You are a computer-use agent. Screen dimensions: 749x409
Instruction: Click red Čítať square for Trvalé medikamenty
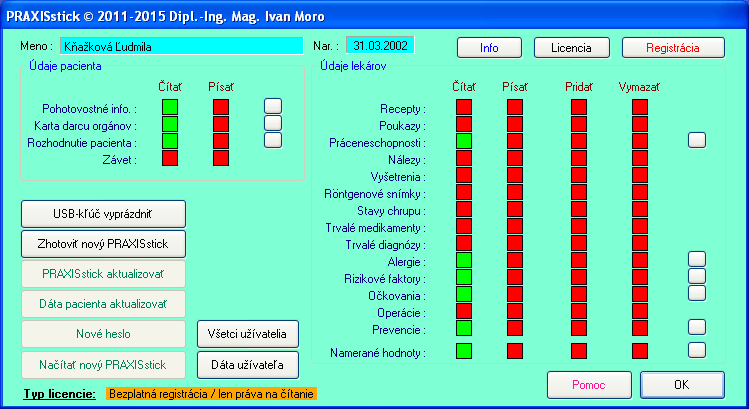click(464, 226)
